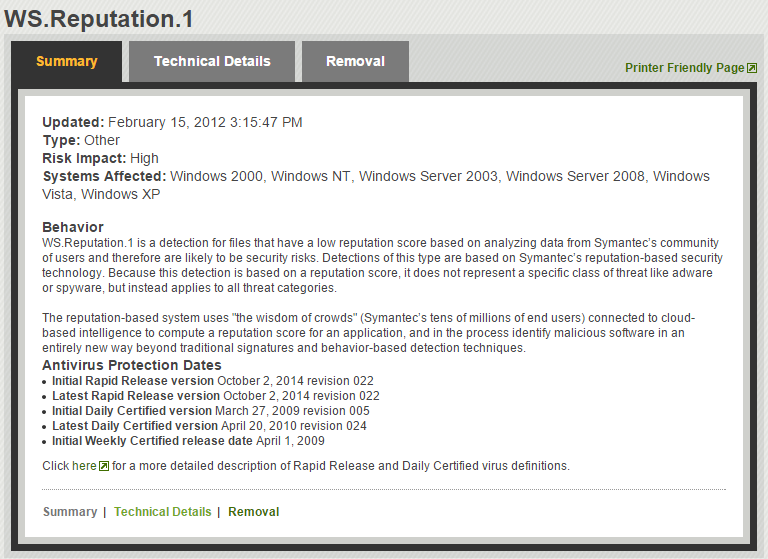Image resolution: width=768 pixels, height=559 pixels.
Task: Open the Removal tab
Action: 355,61
